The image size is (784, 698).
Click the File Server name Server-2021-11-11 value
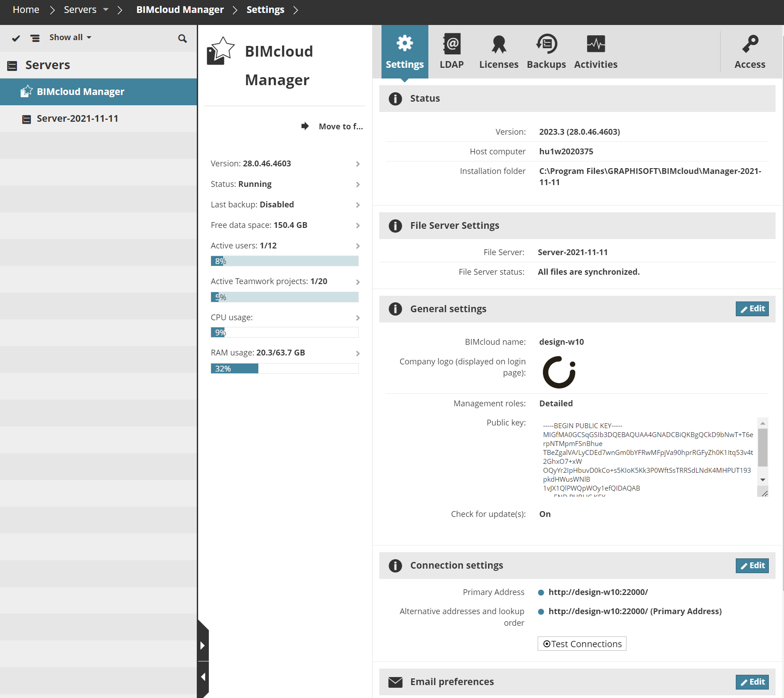click(572, 252)
